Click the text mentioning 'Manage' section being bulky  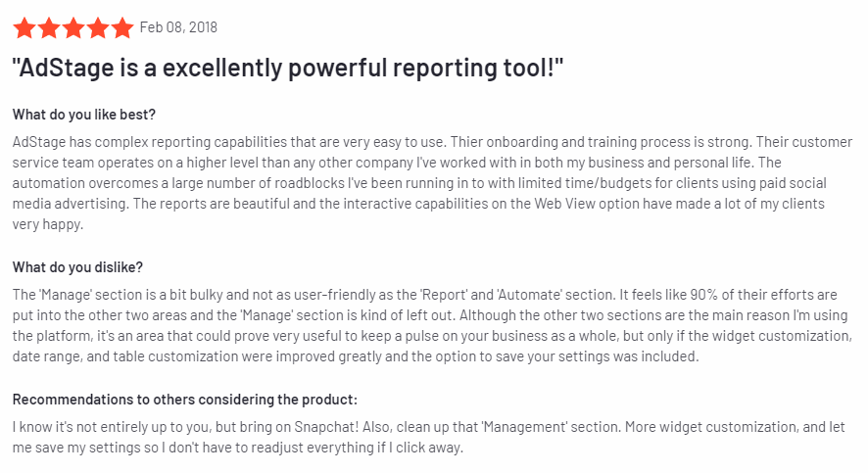(196, 294)
